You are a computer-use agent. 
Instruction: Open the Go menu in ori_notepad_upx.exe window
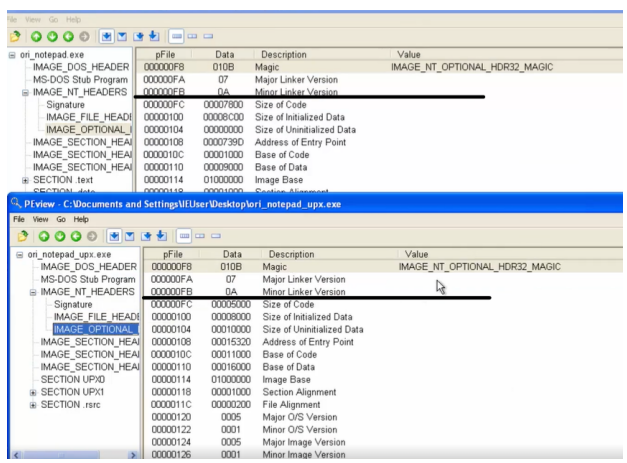pyautogui.click(x=61, y=219)
